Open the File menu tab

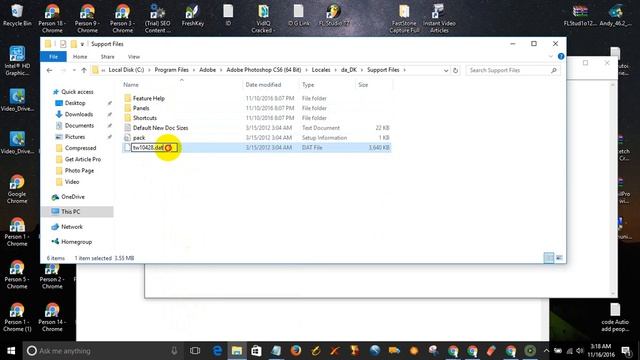(x=53, y=57)
